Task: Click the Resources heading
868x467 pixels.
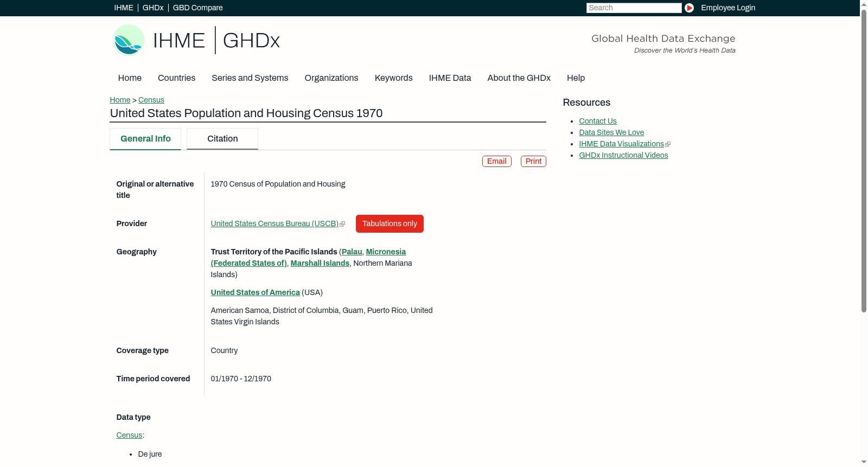Action: point(586,103)
